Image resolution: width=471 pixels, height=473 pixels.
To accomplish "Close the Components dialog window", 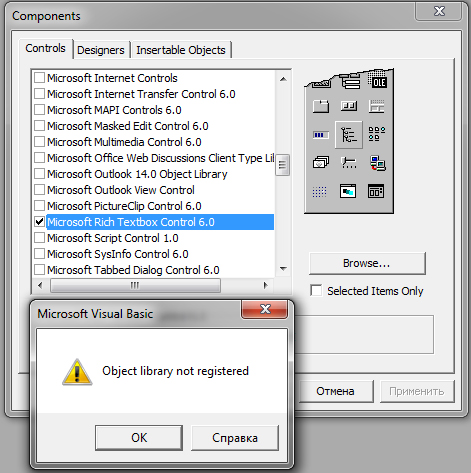I will pos(439,11).
